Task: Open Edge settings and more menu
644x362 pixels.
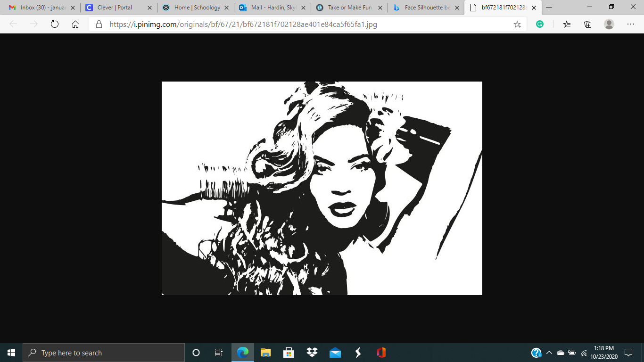Action: [631, 25]
